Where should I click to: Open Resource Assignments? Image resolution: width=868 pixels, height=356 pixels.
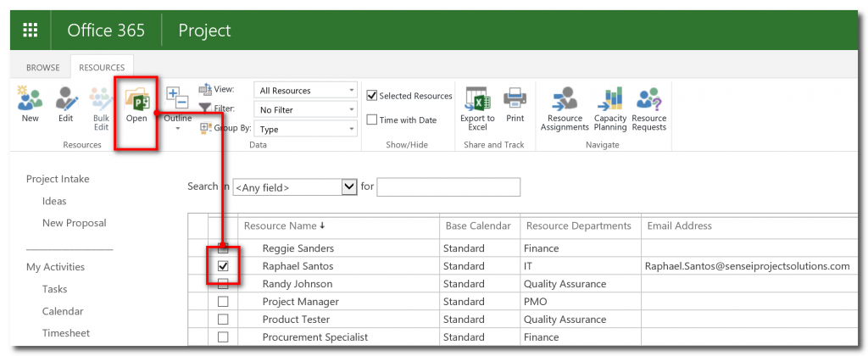tap(565, 108)
